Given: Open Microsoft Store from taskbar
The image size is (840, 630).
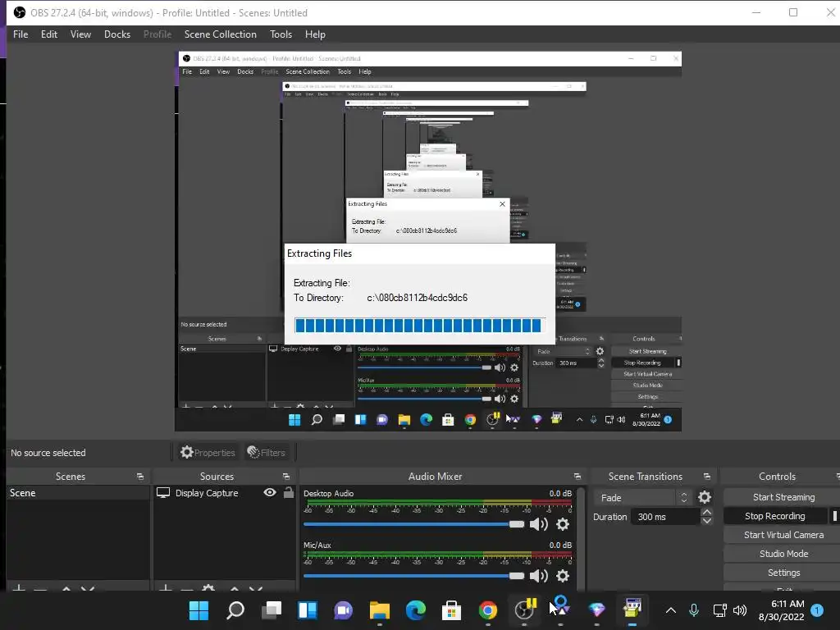Looking at the screenshot, I should tap(452, 610).
